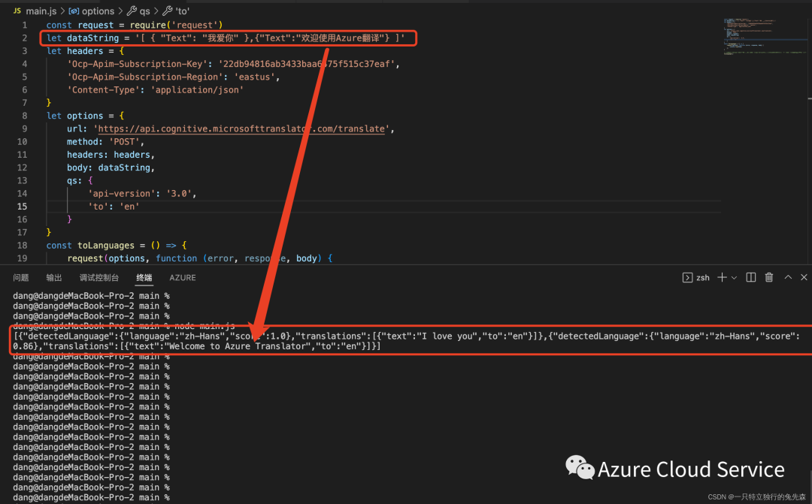812x504 pixels.
Task: Kill the terminal using the trash icon
Action: click(x=769, y=277)
